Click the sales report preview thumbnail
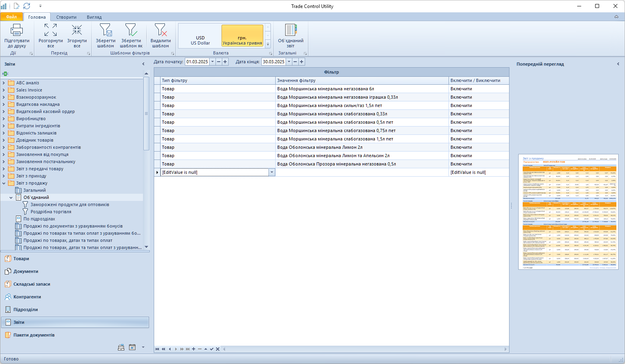Viewport: 625px width, 364px height. [568, 212]
